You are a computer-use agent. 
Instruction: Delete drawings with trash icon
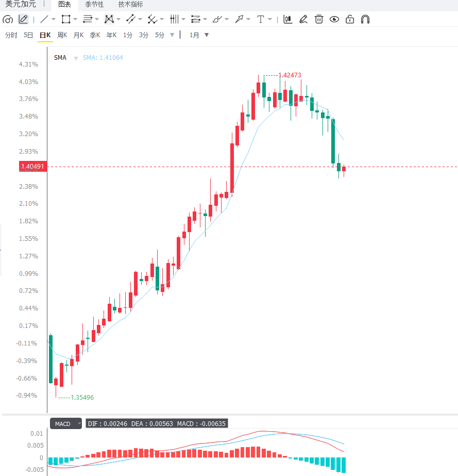click(x=319, y=20)
